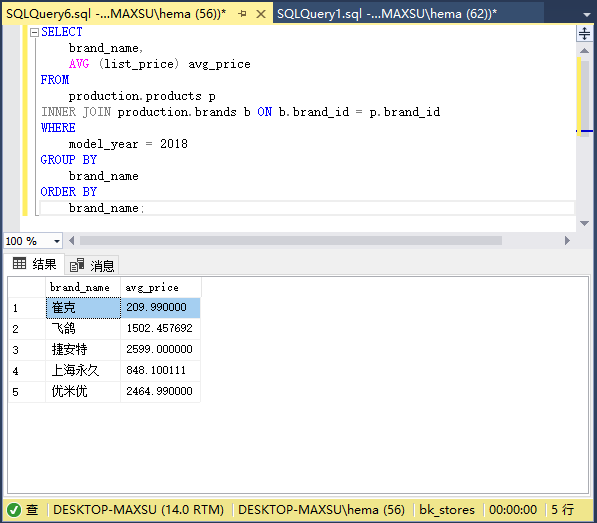
Task: Collapse the SELECT statement outline block
Action: pos(35,32)
